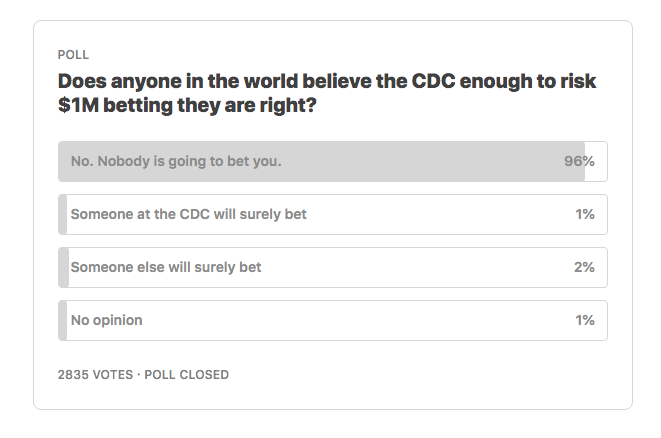Click the word 'CDC' in the poll heading

click(433, 81)
